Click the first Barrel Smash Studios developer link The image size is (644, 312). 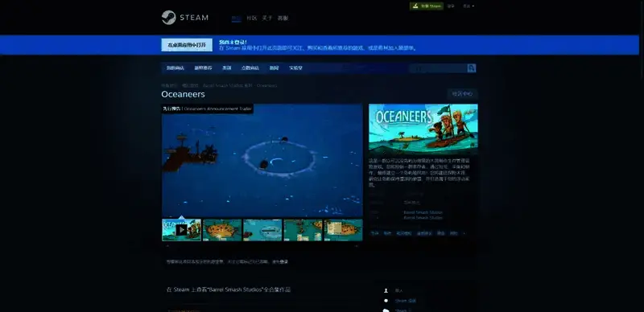pos(423,212)
